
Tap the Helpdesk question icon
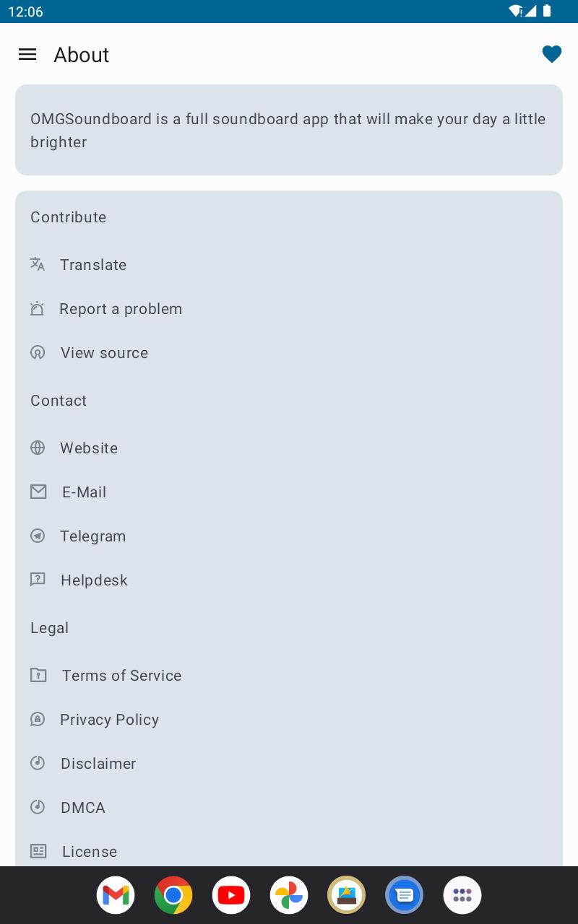click(38, 580)
